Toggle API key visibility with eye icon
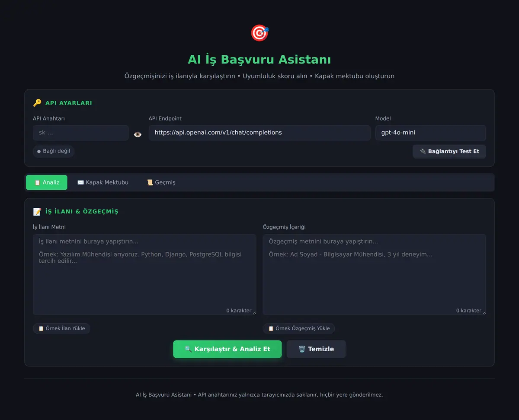Screen dimensions: 519x420 click(x=138, y=134)
